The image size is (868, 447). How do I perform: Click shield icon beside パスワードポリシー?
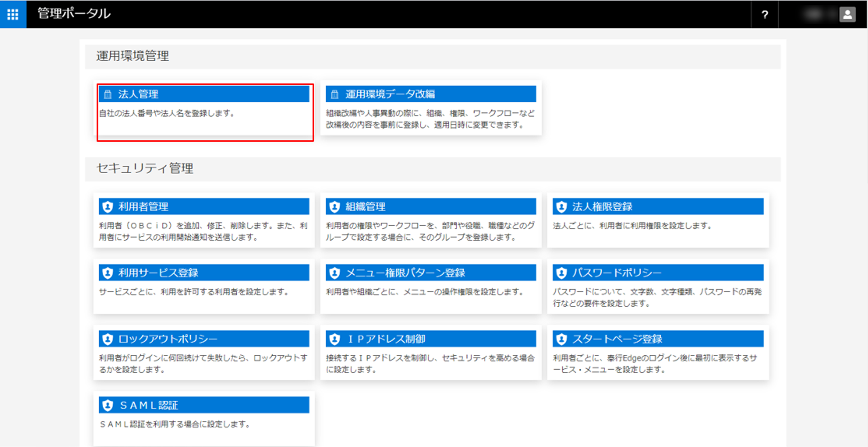click(x=561, y=273)
